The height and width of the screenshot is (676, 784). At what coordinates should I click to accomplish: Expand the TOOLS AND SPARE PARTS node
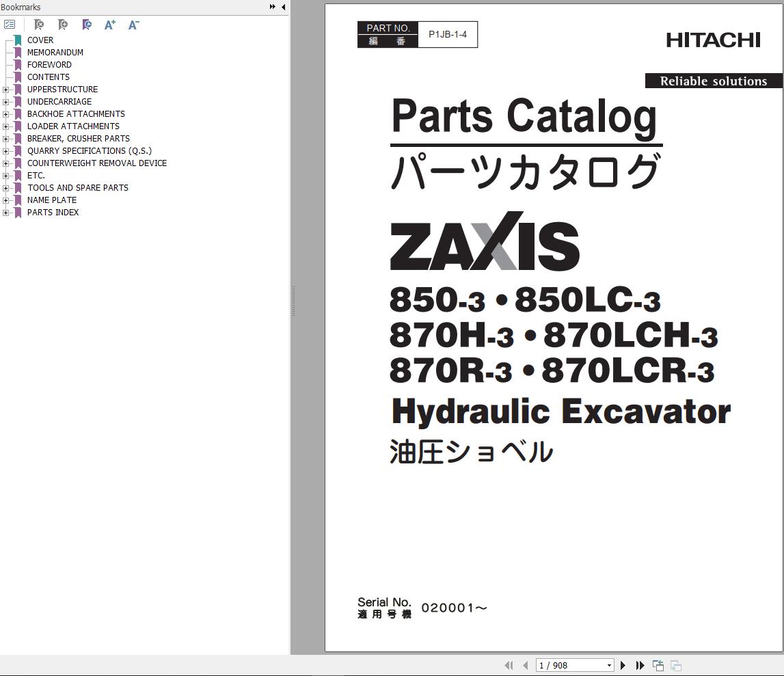point(5,188)
